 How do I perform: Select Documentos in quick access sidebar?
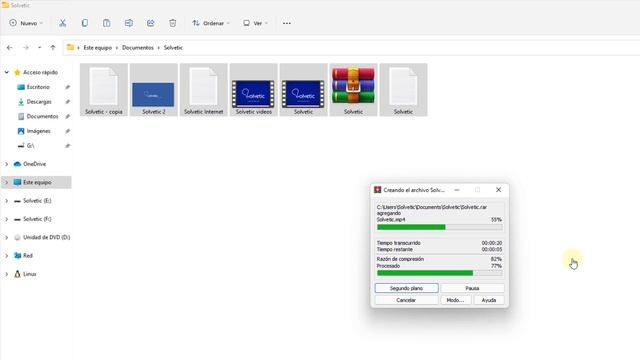42,116
